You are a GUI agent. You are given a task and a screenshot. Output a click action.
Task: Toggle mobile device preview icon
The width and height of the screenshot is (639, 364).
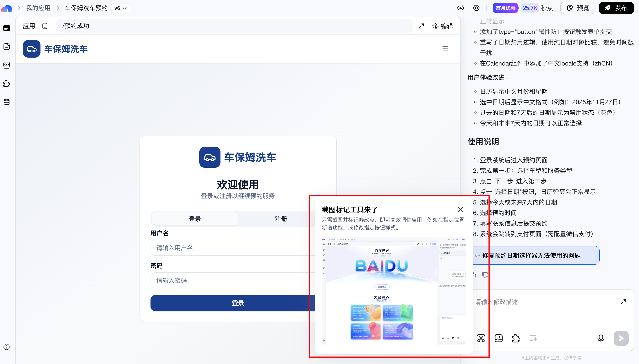click(x=45, y=26)
